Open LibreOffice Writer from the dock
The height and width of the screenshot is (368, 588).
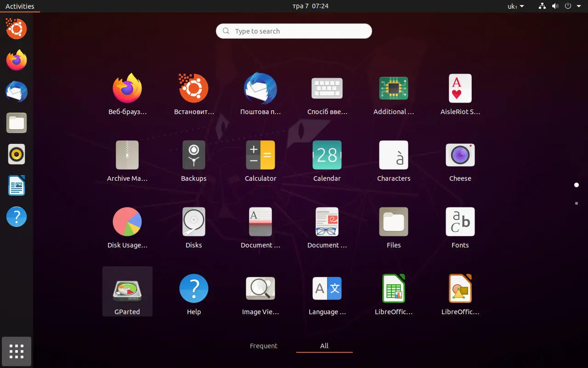point(17,185)
